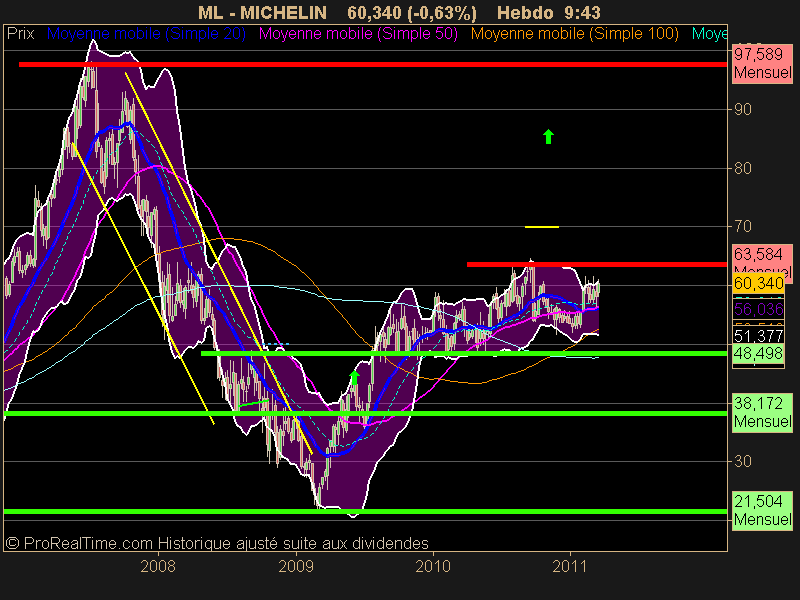Click the ML - MICHELIN chart title

[262, 13]
